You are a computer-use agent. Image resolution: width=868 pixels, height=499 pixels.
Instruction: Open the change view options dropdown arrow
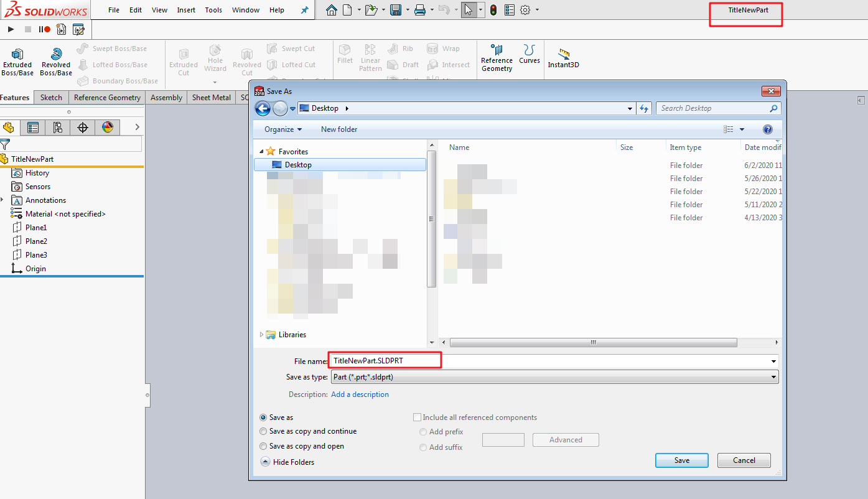pyautogui.click(x=742, y=129)
